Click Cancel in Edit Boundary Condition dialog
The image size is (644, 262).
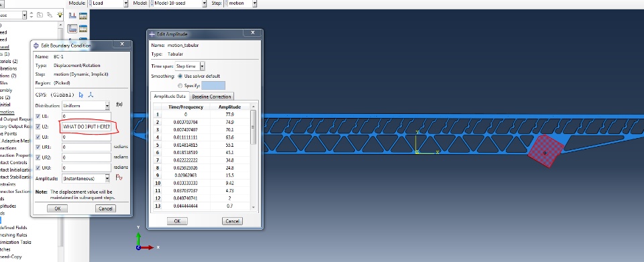pos(105,208)
